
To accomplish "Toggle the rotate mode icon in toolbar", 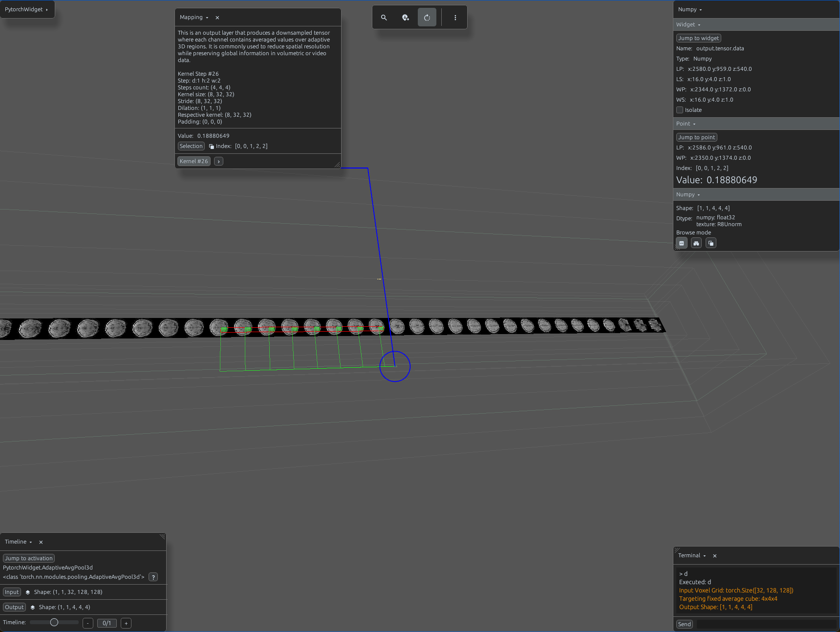I will tap(427, 18).
